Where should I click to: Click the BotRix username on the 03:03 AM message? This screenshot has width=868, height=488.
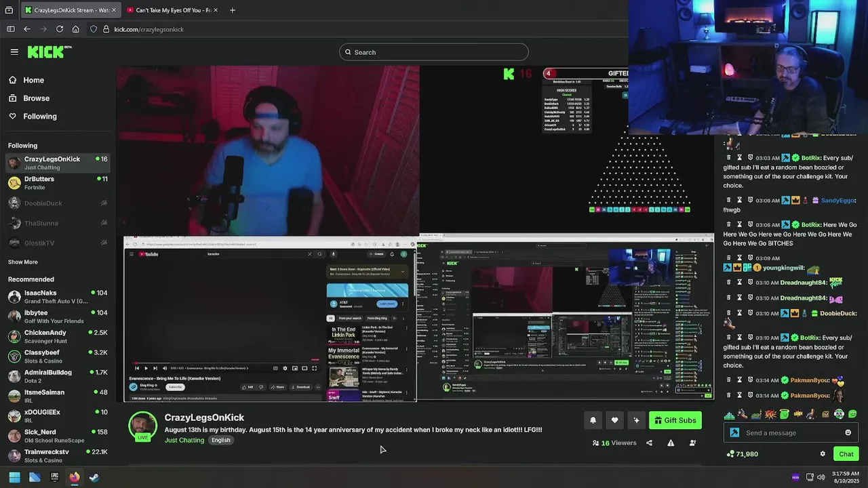click(812, 158)
